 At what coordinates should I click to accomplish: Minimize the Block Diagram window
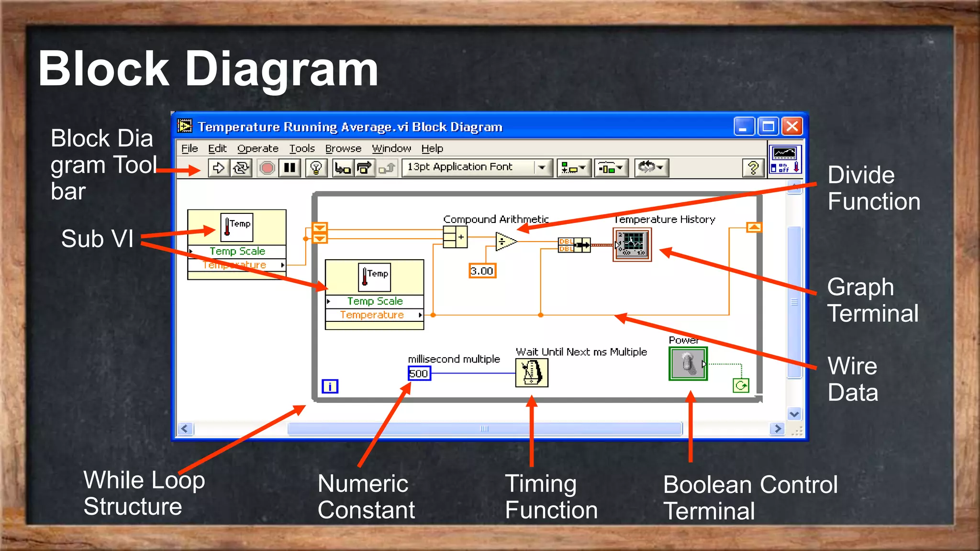[x=744, y=127]
